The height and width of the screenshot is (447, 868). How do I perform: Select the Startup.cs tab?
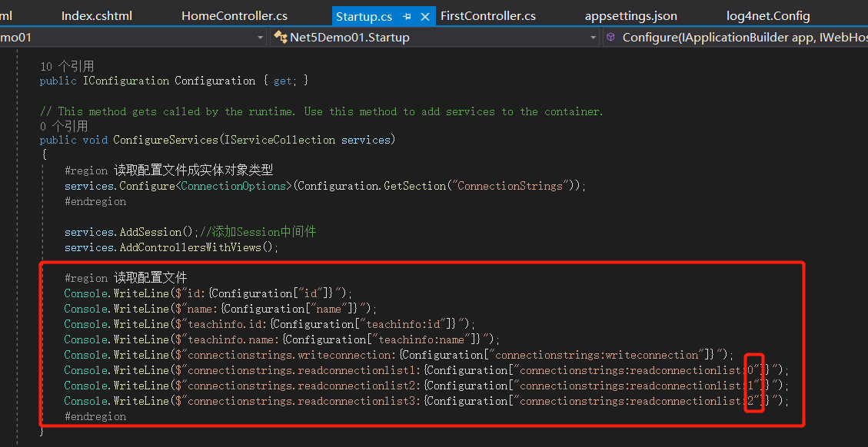click(364, 17)
